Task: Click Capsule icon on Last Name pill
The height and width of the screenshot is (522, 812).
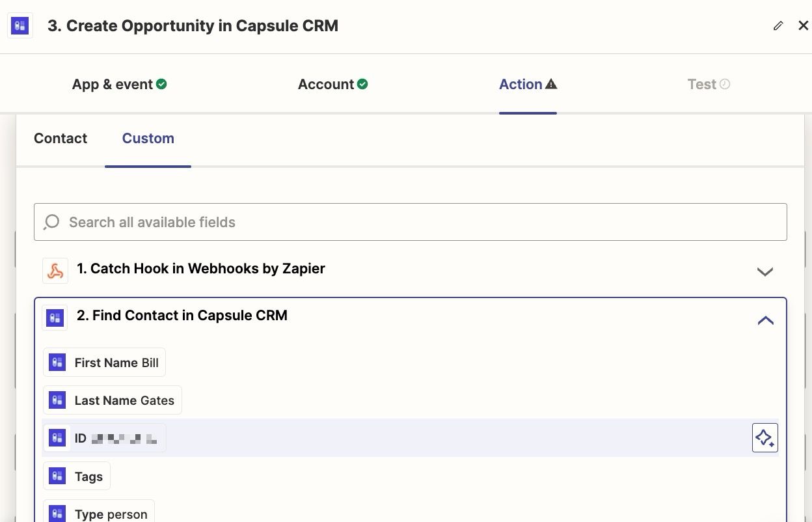Action: pyautogui.click(x=57, y=400)
